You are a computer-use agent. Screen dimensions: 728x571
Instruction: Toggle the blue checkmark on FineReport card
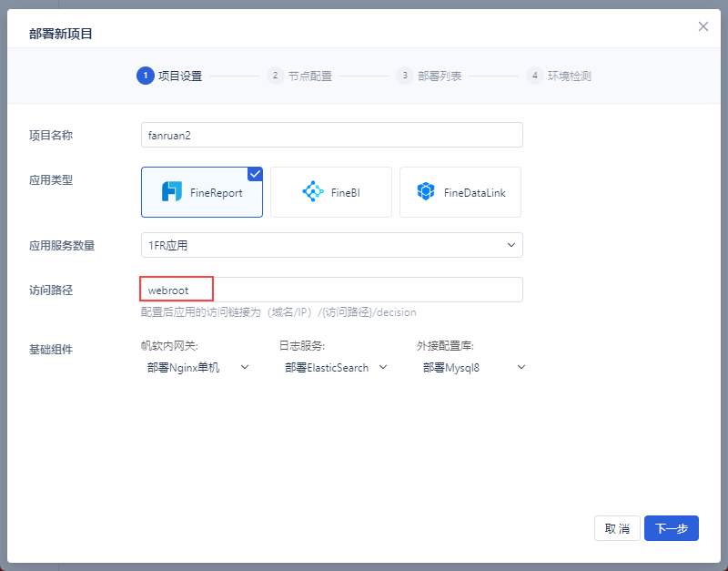click(x=256, y=174)
